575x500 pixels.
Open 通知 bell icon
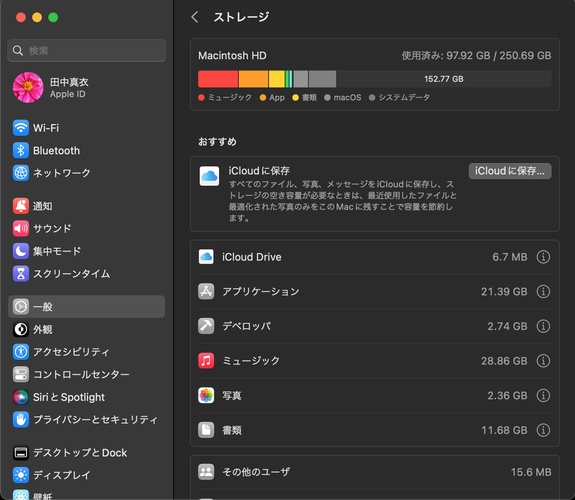21,206
